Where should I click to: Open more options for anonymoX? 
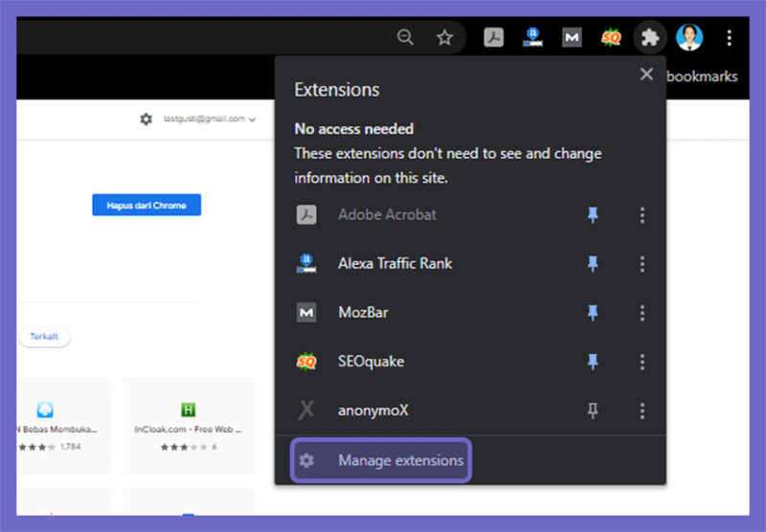coord(642,410)
